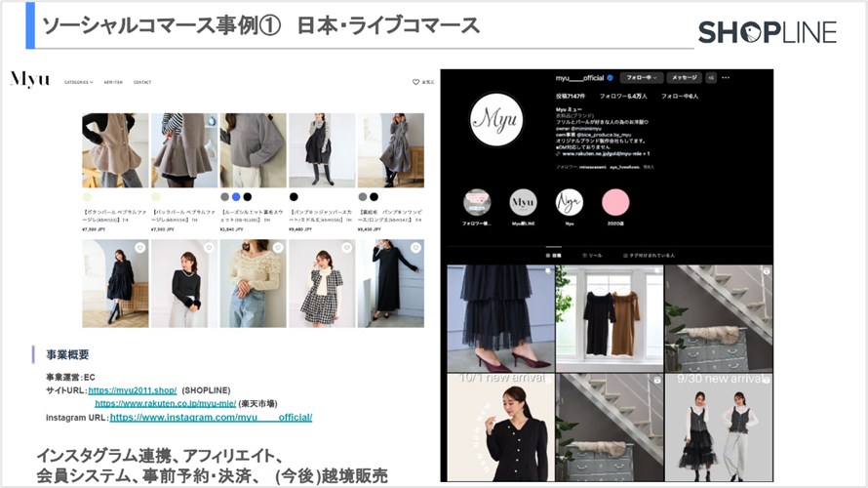Open the three-dot more options on Instagram profile
This screenshot has height=488, width=868.
[x=726, y=77]
